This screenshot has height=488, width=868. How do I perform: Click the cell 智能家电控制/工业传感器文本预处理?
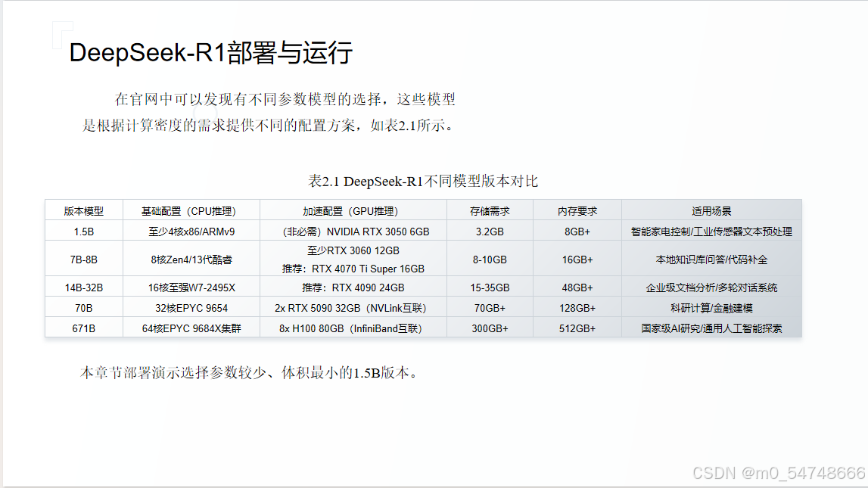coord(711,232)
